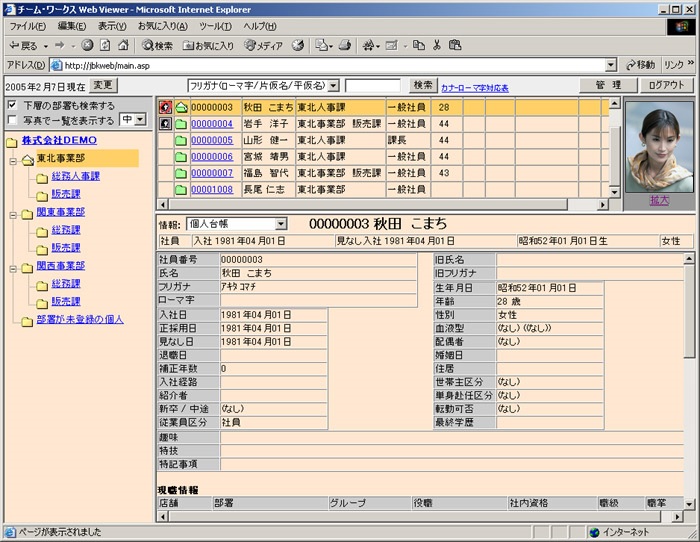Click the search text input field
Screen dimensions: 700x542
point(373,85)
